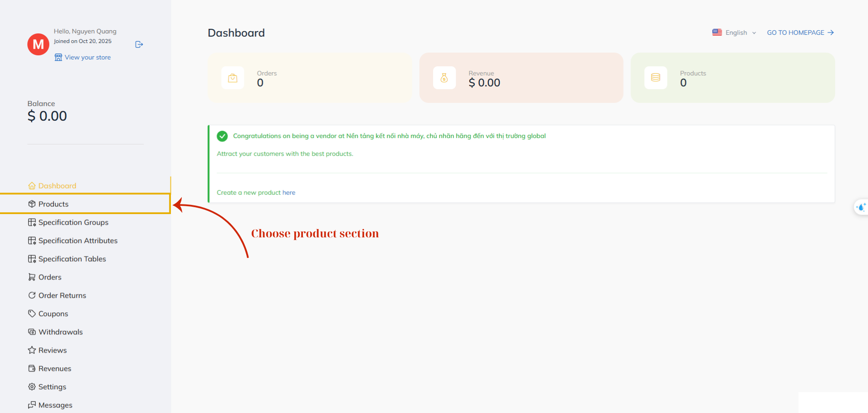The image size is (868, 413).
Task: Open the Coupons sidebar section
Action: (x=53, y=314)
